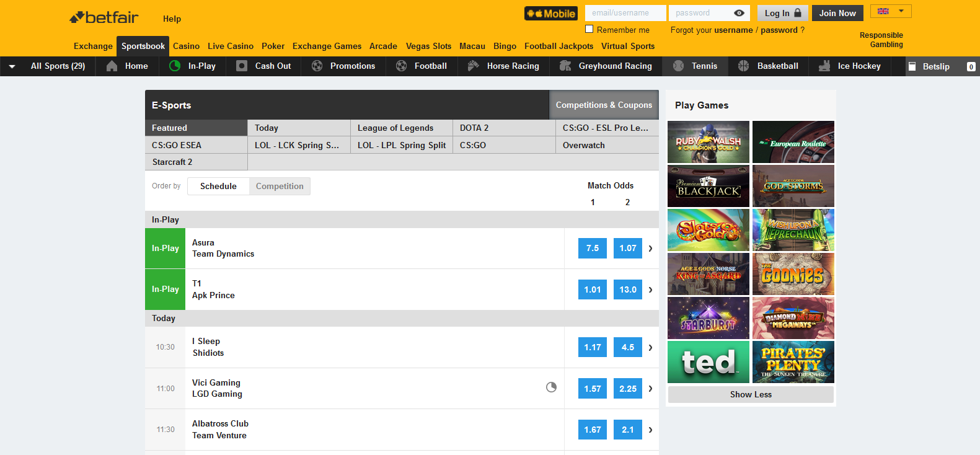Switch to the Casino tab
980x455 pixels.
(x=186, y=46)
